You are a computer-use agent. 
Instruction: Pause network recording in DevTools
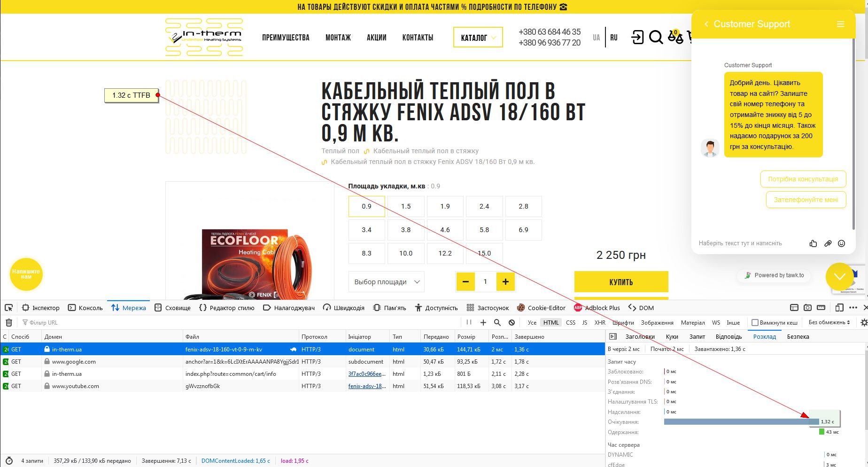click(469, 322)
